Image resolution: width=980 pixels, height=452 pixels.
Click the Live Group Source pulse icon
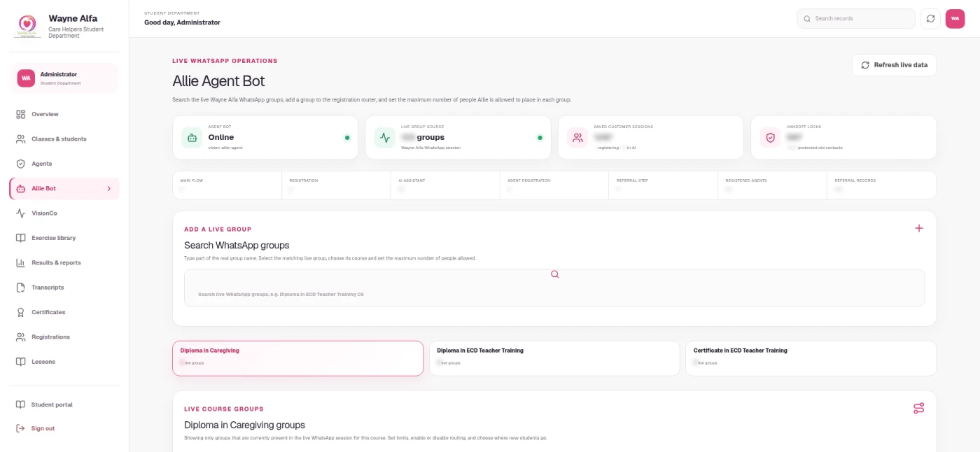point(384,138)
